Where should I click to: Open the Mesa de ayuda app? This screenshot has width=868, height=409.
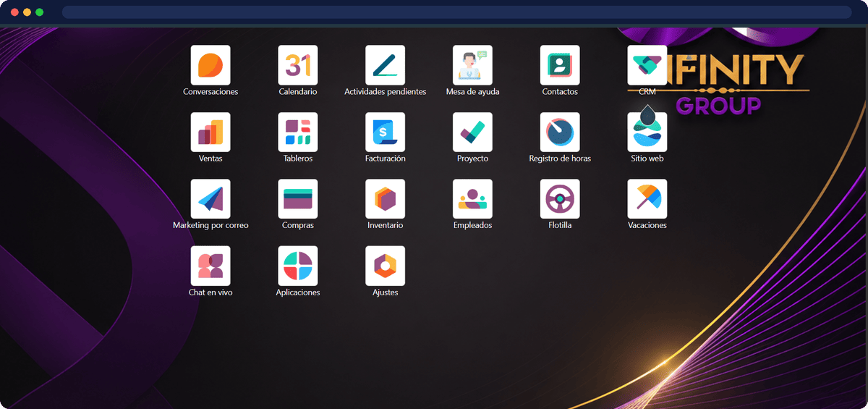coord(472,65)
